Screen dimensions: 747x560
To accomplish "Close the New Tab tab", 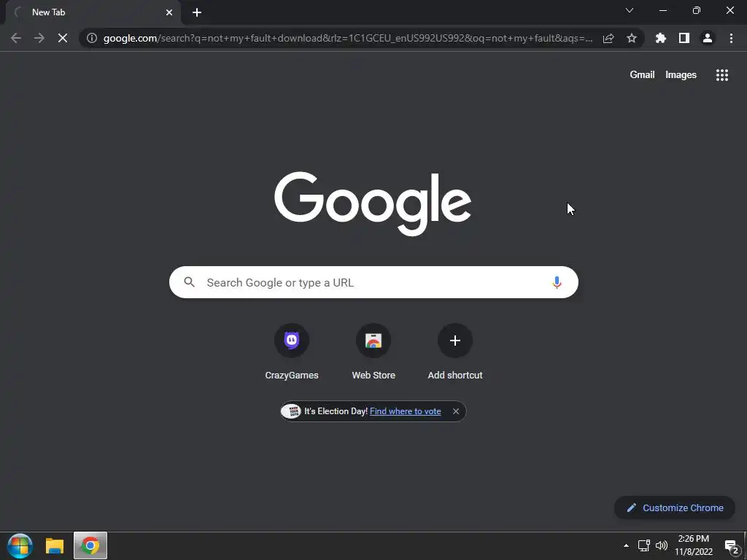I will (x=169, y=12).
